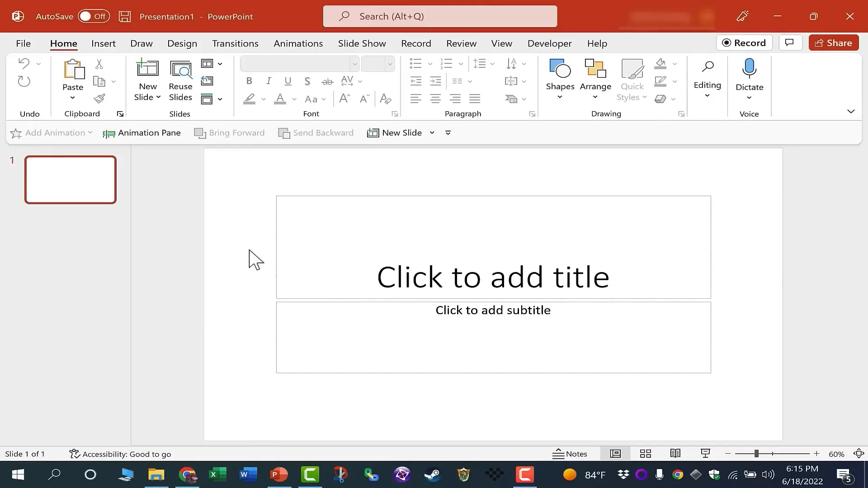868x488 pixels.
Task: Toggle Underline formatting
Action: click(x=288, y=81)
